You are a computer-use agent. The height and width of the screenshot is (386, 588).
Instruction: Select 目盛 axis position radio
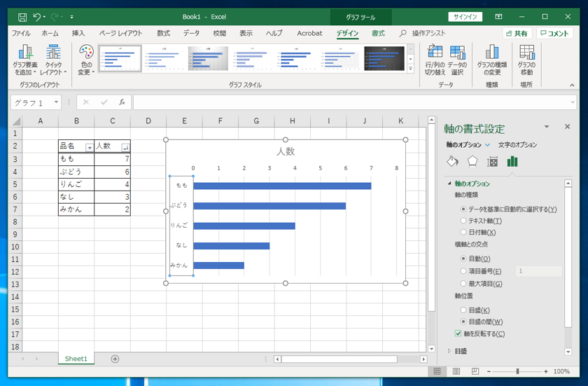click(463, 310)
